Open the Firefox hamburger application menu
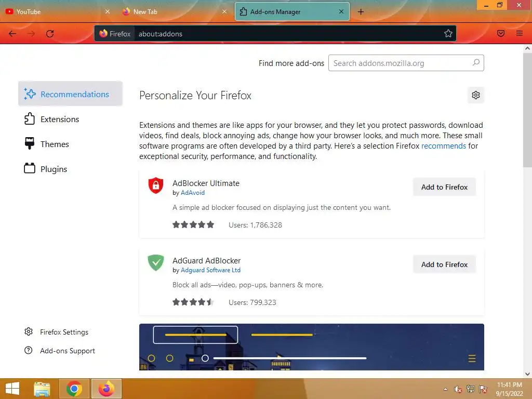Image resolution: width=532 pixels, height=399 pixels. point(520,33)
